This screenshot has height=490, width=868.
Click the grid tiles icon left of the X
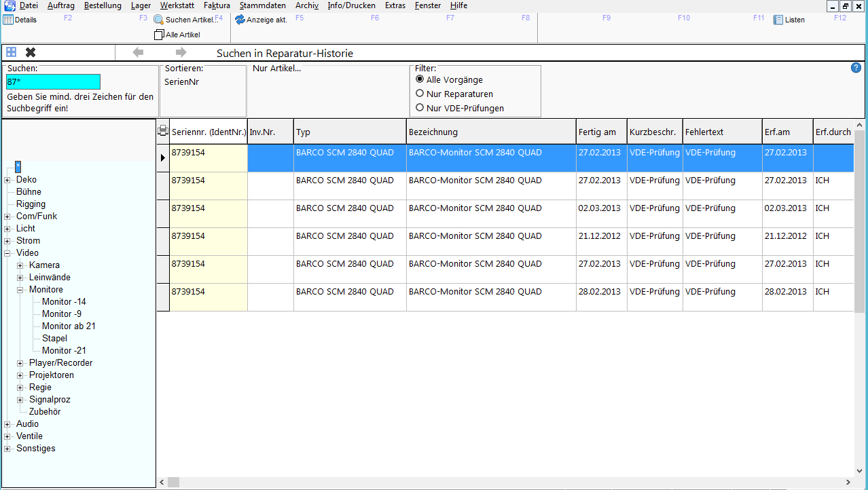pyautogui.click(x=12, y=52)
